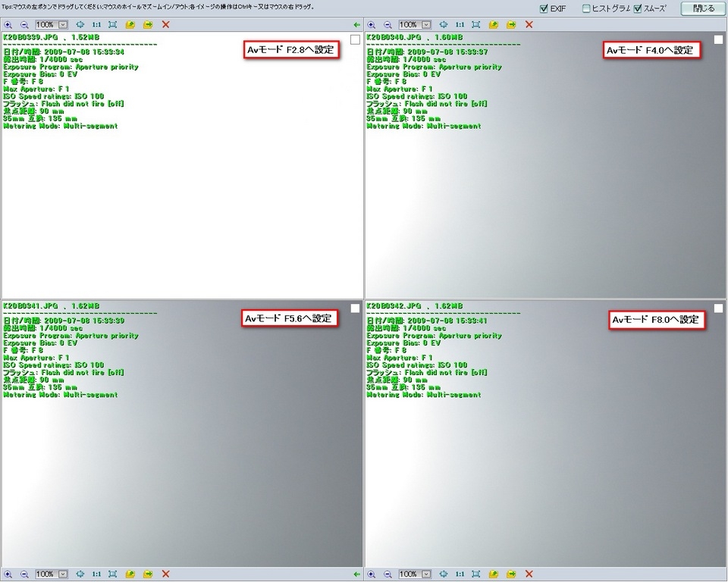Screen dimensions: 728x582
Task: Move K20B0342.JPG to a folder
Action: [511, 574]
